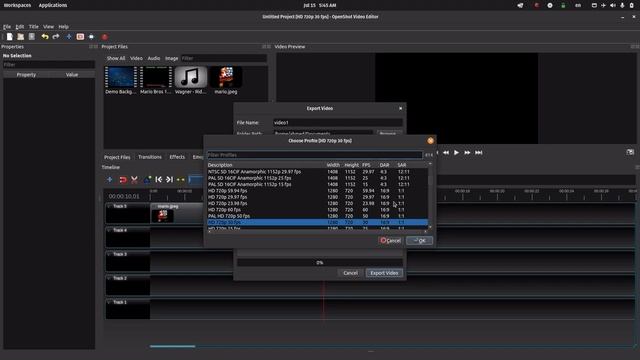
Task: Select the PAL HD 720p 50 fps profile
Action: coord(318,216)
